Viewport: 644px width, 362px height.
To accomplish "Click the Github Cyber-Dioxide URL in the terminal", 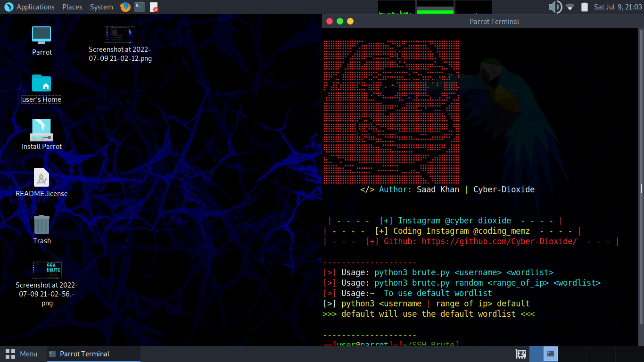I will (x=499, y=241).
